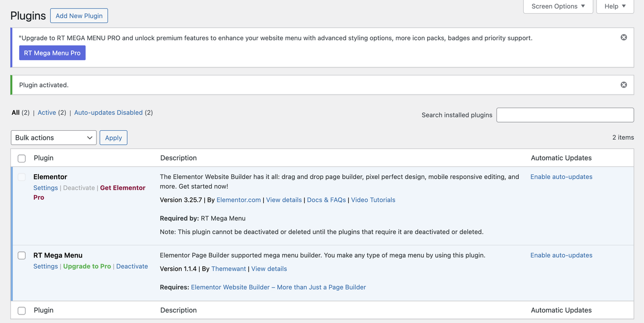Expand the Help tab
644x323 pixels.
(615, 6)
